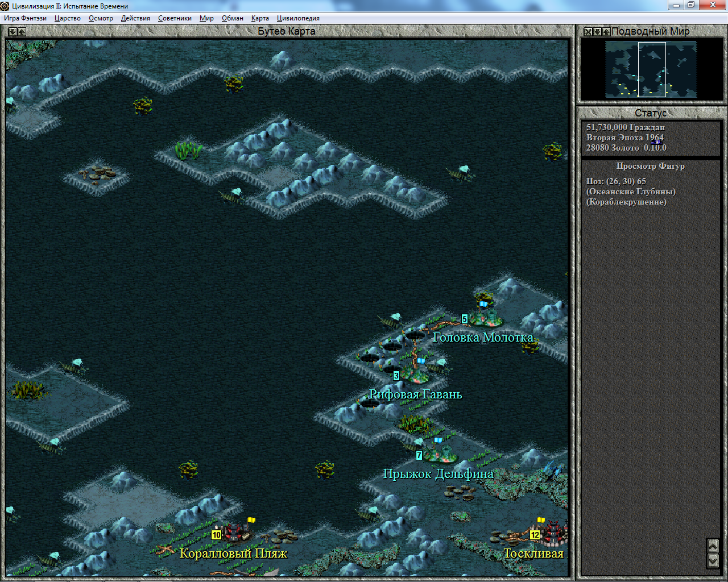
Task: Open the Советники menu
Action: tap(175, 18)
